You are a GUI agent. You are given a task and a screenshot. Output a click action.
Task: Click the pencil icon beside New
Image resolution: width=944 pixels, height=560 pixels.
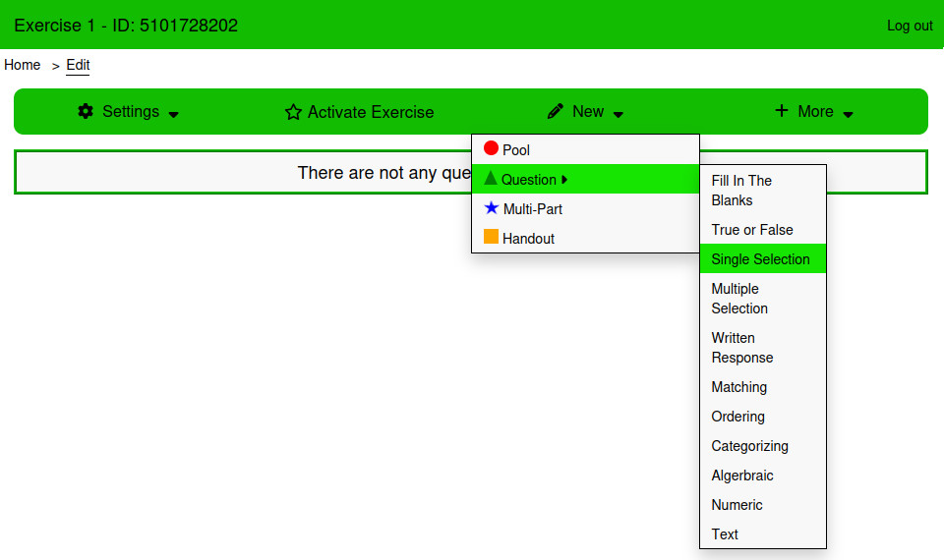point(556,112)
